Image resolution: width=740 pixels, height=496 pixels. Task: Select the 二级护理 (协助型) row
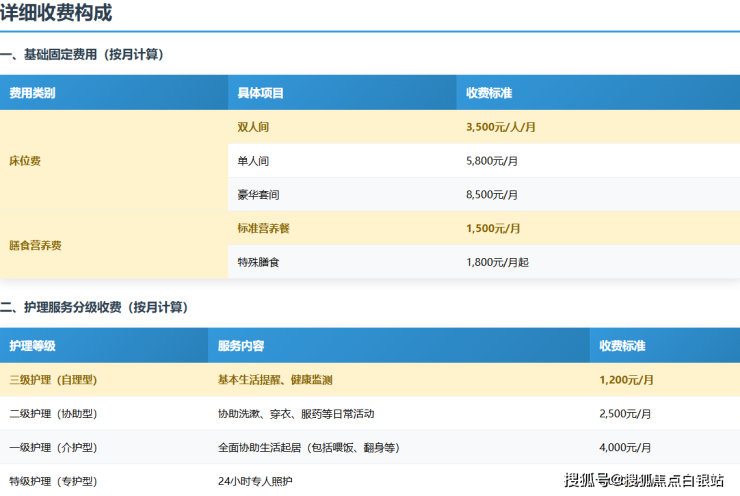point(53,414)
